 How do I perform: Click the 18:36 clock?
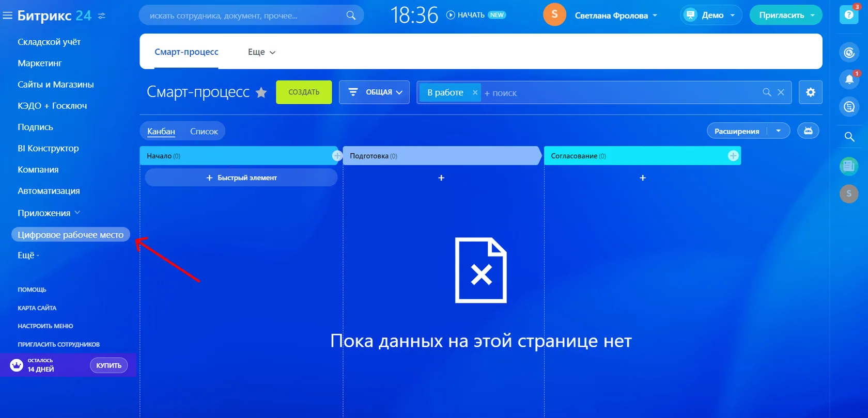click(414, 15)
